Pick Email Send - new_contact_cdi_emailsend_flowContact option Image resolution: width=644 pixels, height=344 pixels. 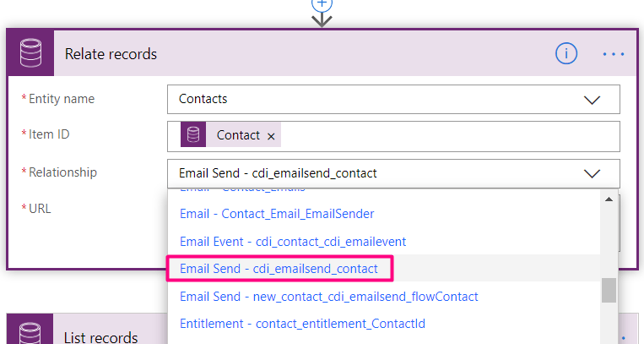pos(328,297)
